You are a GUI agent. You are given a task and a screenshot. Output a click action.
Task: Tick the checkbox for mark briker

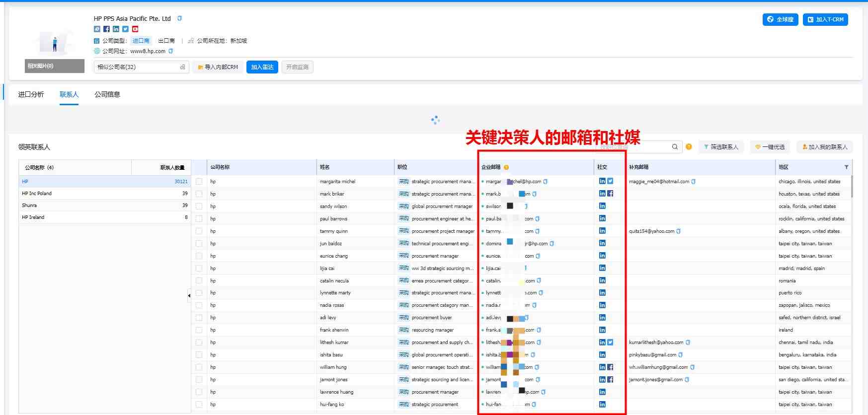click(199, 194)
